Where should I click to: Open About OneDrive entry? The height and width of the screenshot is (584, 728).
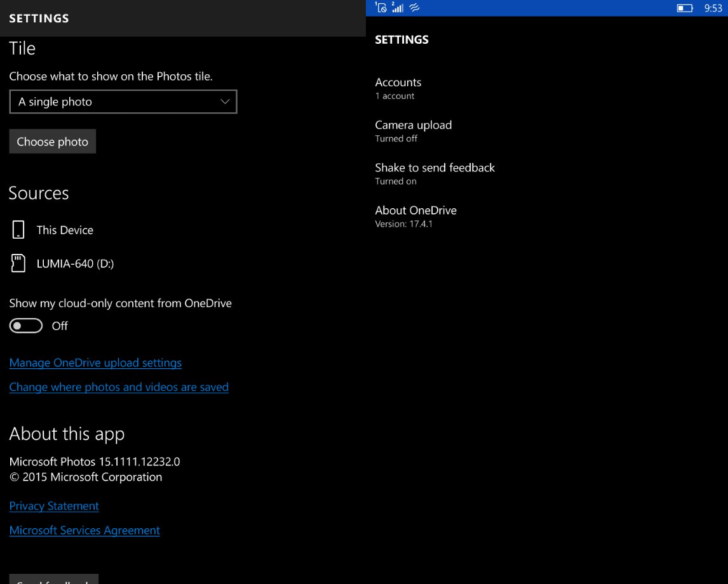coord(415,216)
